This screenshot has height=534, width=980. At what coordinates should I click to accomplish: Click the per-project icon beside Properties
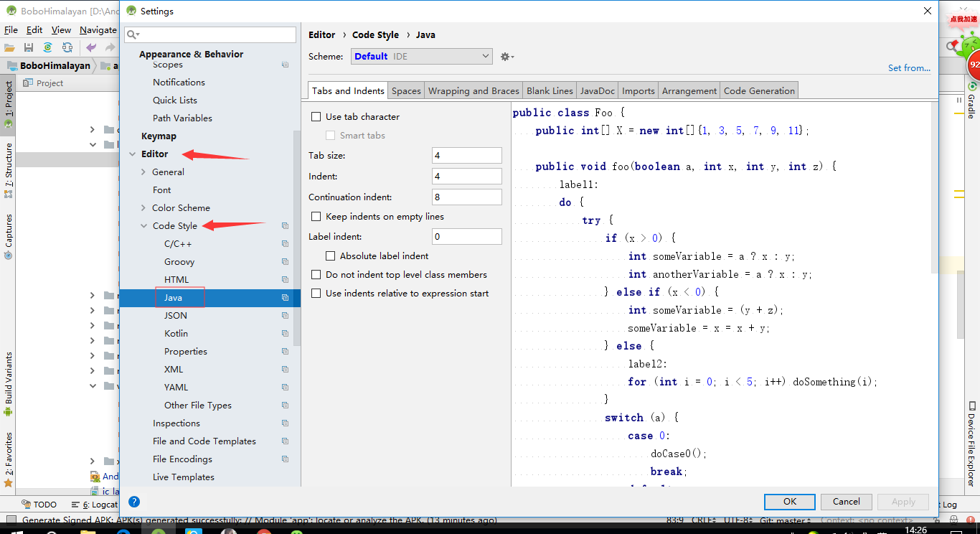[285, 352]
